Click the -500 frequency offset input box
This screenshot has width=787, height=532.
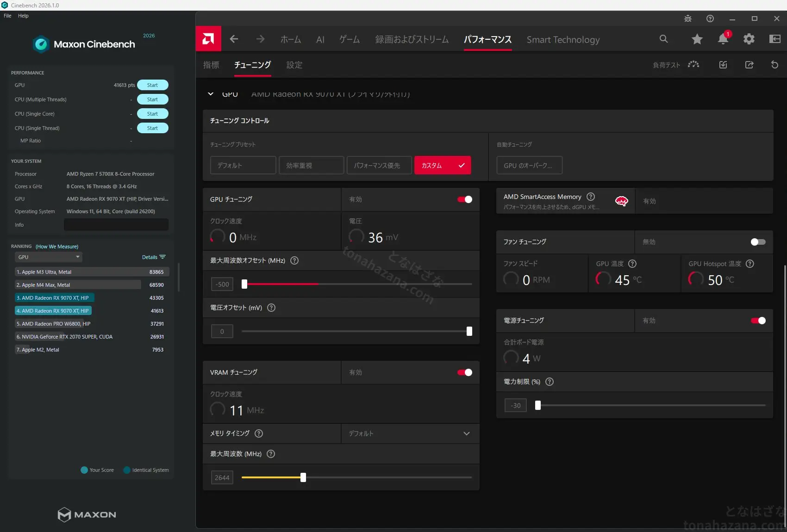point(222,284)
